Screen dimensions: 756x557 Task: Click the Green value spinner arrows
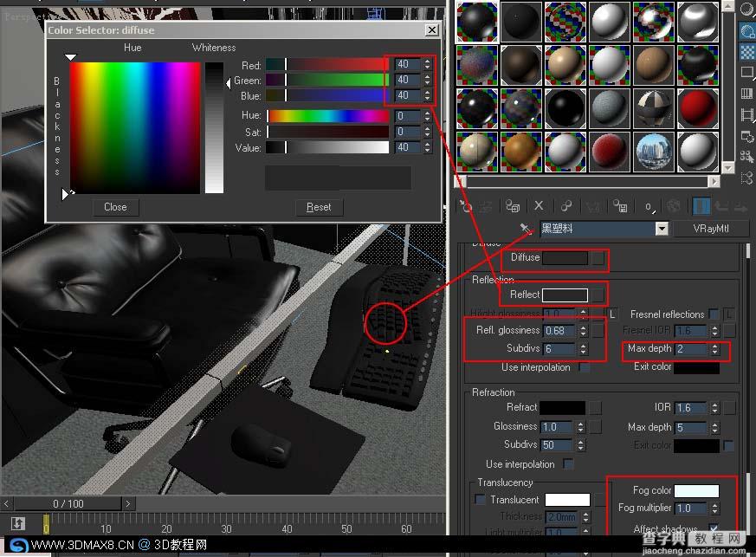tap(427, 80)
